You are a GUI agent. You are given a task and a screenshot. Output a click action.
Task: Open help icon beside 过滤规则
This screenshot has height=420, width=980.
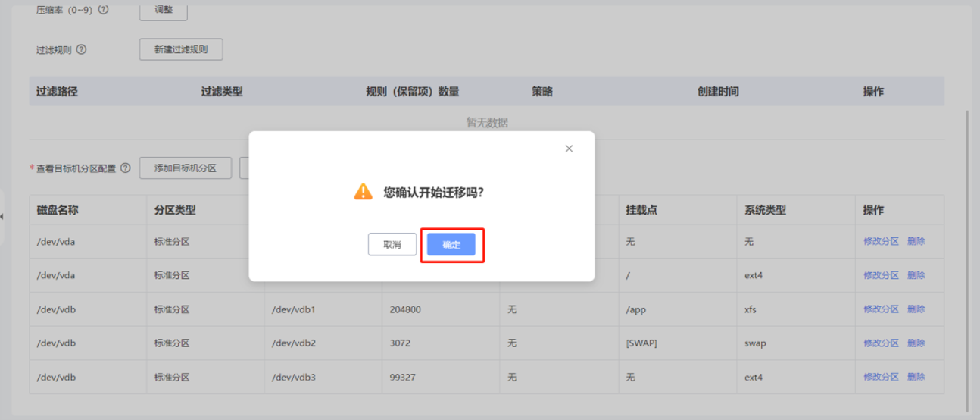tap(82, 49)
